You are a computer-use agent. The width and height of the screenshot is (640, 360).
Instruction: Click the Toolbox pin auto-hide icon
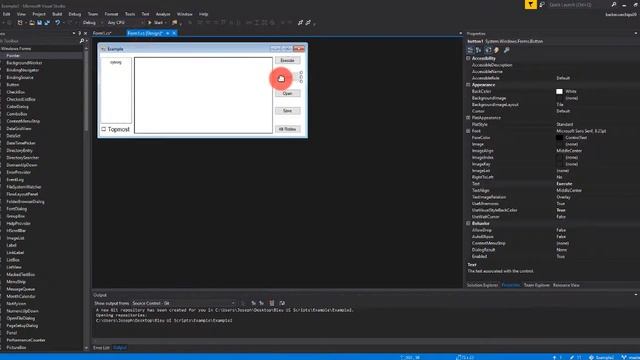point(80,33)
